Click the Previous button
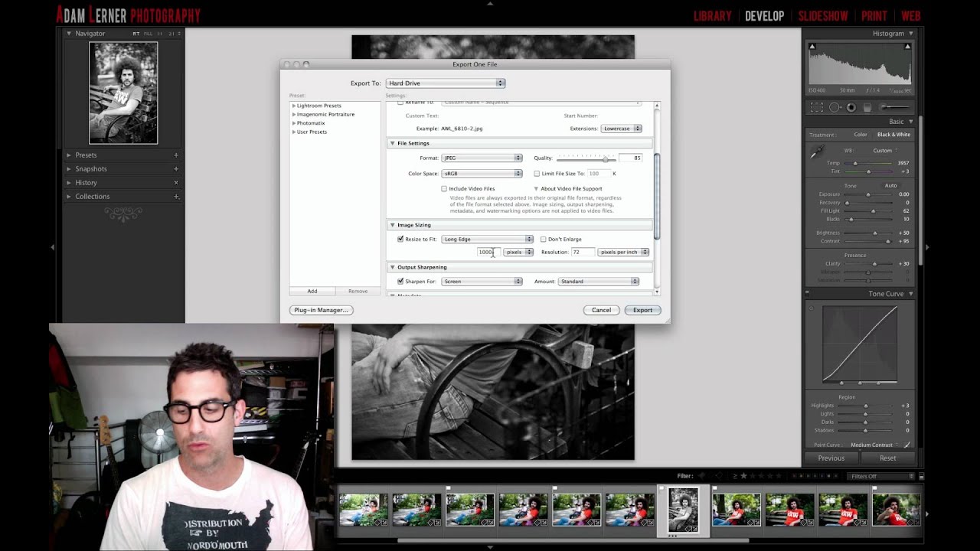This screenshot has width=980, height=551. point(831,458)
